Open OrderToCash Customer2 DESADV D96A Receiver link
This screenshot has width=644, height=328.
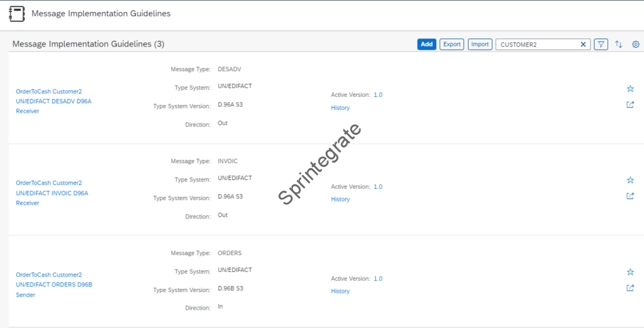point(54,101)
